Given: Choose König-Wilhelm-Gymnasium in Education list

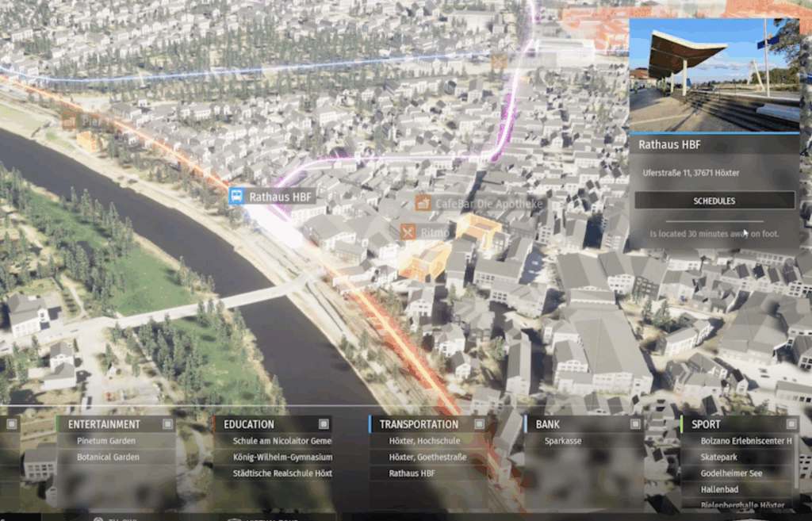Looking at the screenshot, I should (x=282, y=458).
